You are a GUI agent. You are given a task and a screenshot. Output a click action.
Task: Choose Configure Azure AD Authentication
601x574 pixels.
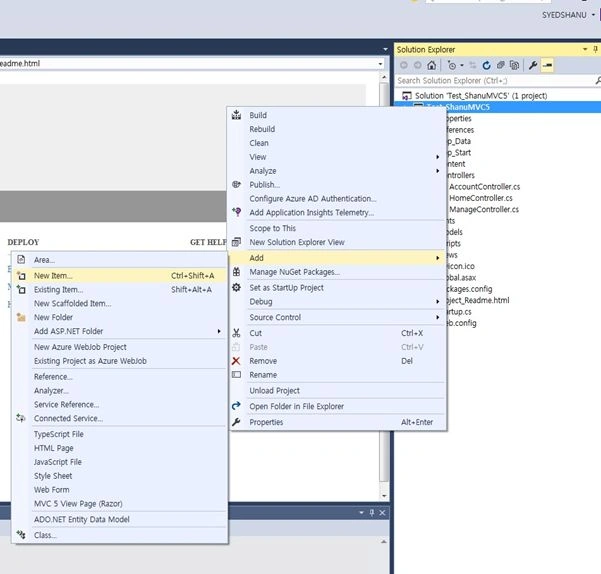[337, 198]
